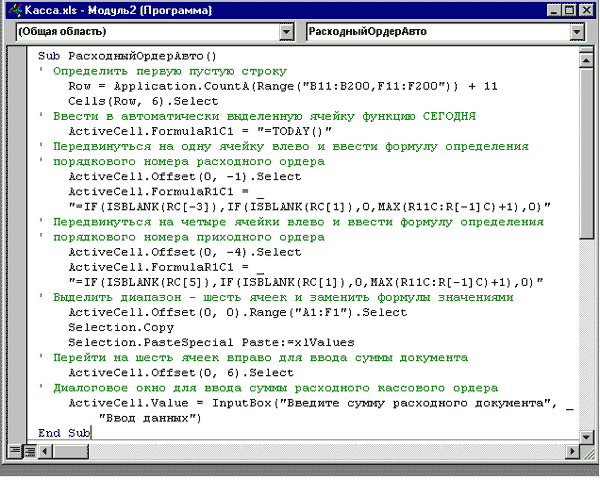Viewport: 600px width, 480px height.
Task: Click comment порядкового номера расходного ордера
Action: [182, 162]
